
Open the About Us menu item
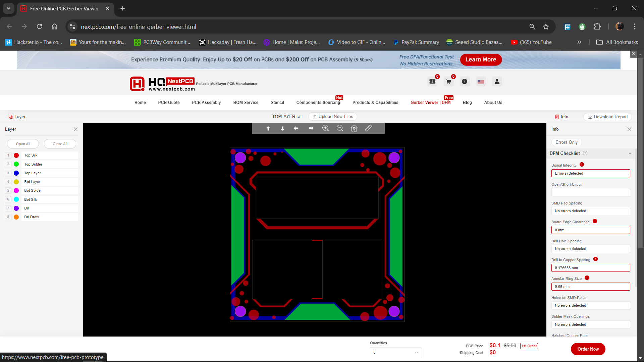click(x=493, y=103)
